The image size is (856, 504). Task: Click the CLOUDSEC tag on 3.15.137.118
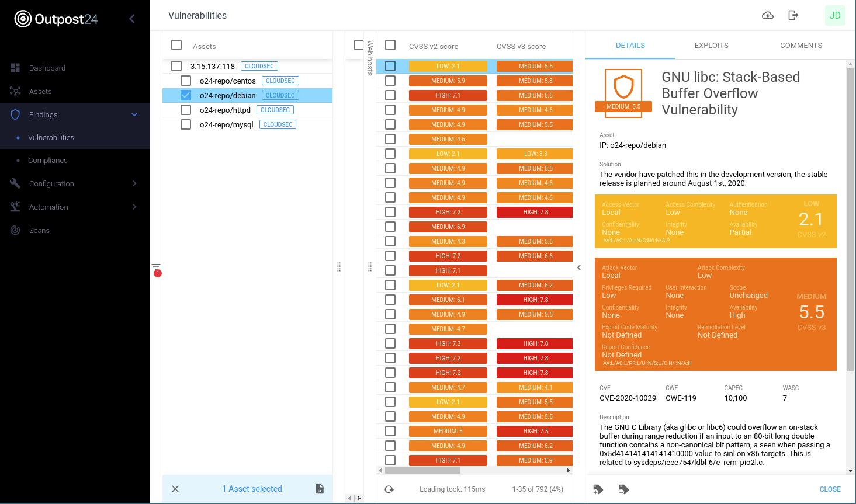(259, 66)
